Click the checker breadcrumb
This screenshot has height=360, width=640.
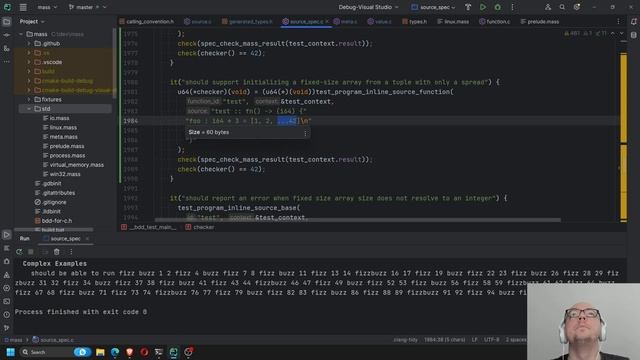coord(200,227)
